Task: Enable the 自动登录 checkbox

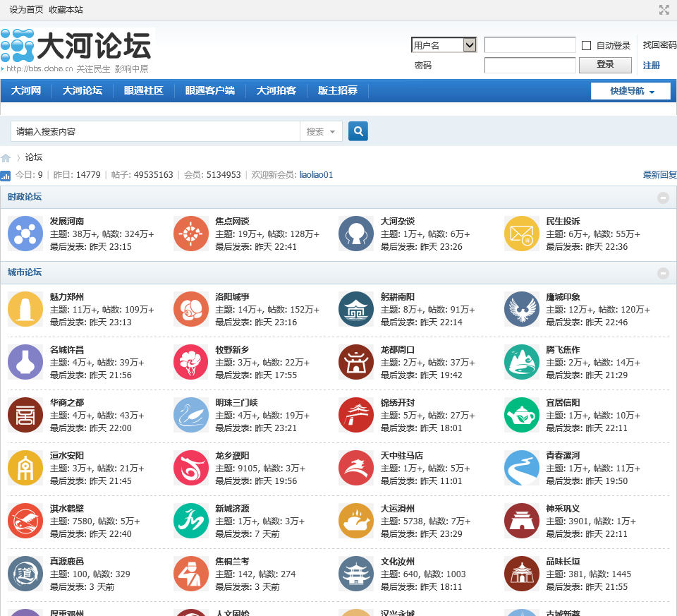Action: click(586, 45)
